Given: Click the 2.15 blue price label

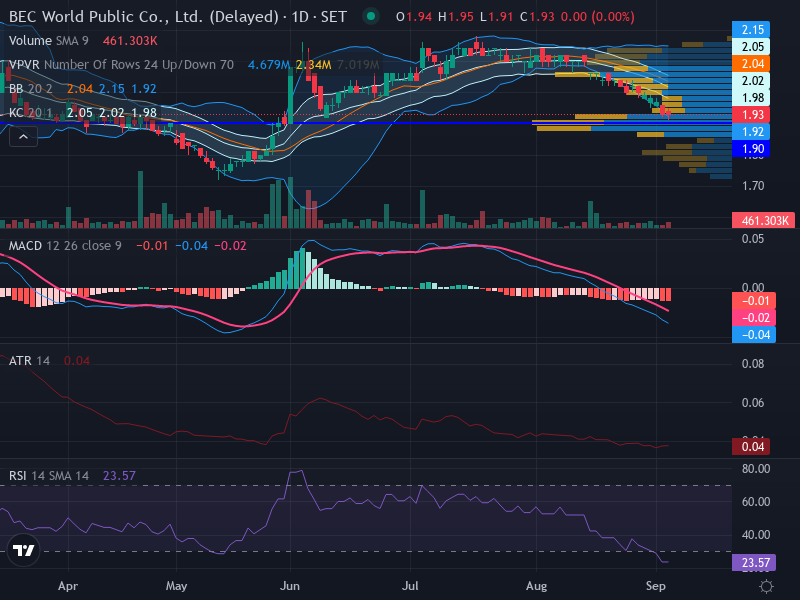Looking at the screenshot, I should click(751, 30).
